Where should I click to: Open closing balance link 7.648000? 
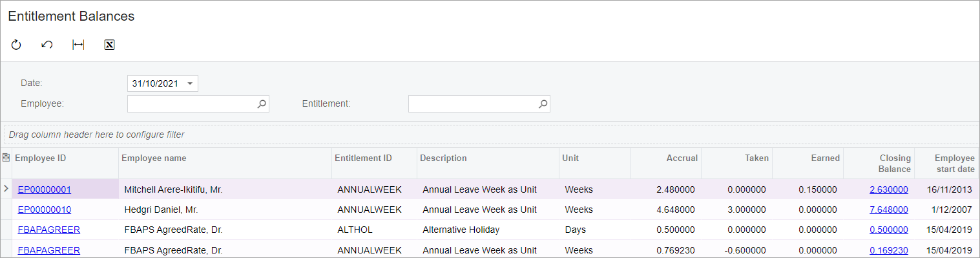click(x=889, y=210)
